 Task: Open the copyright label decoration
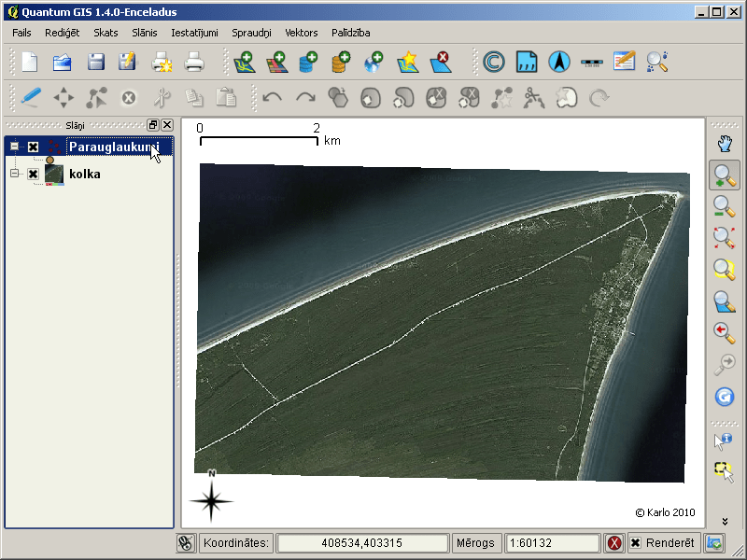494,62
